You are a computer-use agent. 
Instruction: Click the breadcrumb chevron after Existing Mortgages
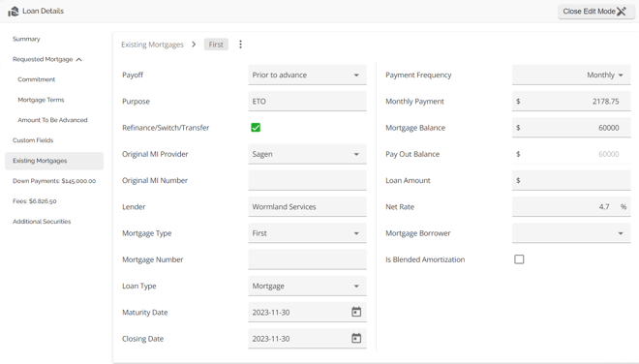(x=194, y=44)
